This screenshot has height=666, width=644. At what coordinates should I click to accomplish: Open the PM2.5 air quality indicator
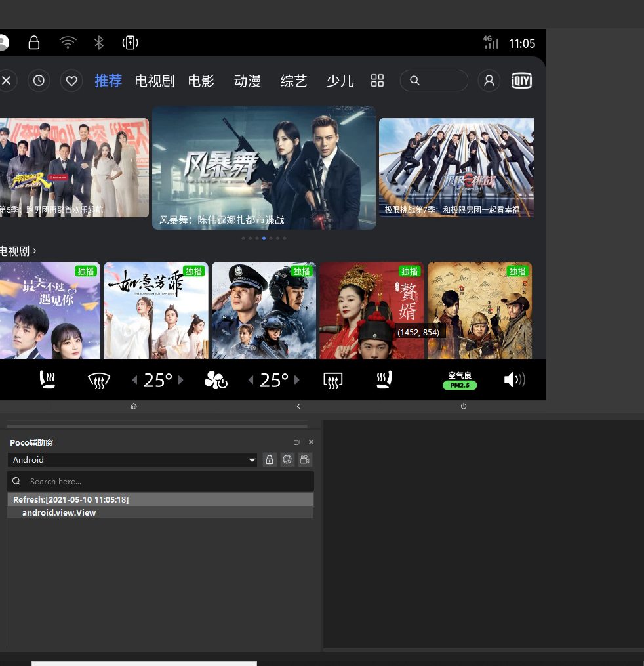pos(460,380)
